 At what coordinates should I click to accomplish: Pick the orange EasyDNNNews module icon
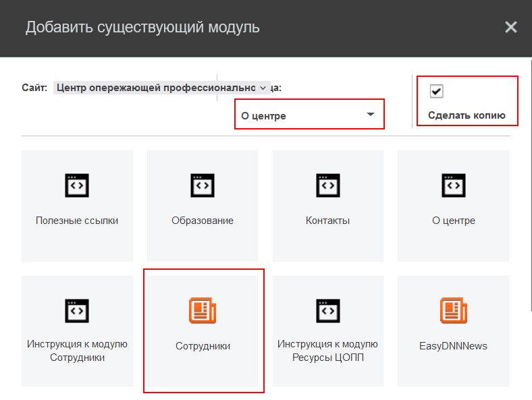453,310
